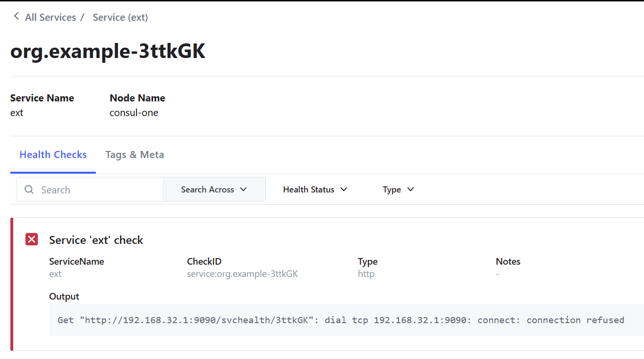644x359 pixels.
Task: Click the connection refused output message
Action: (x=341, y=320)
